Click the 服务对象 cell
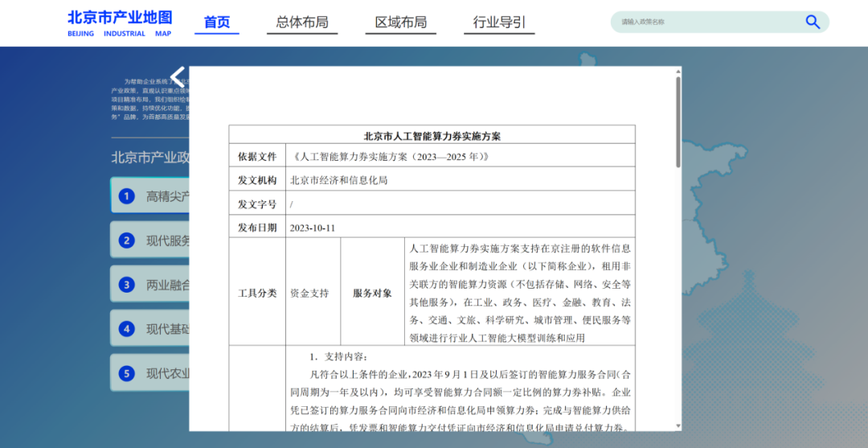The image size is (868, 448). tap(372, 293)
